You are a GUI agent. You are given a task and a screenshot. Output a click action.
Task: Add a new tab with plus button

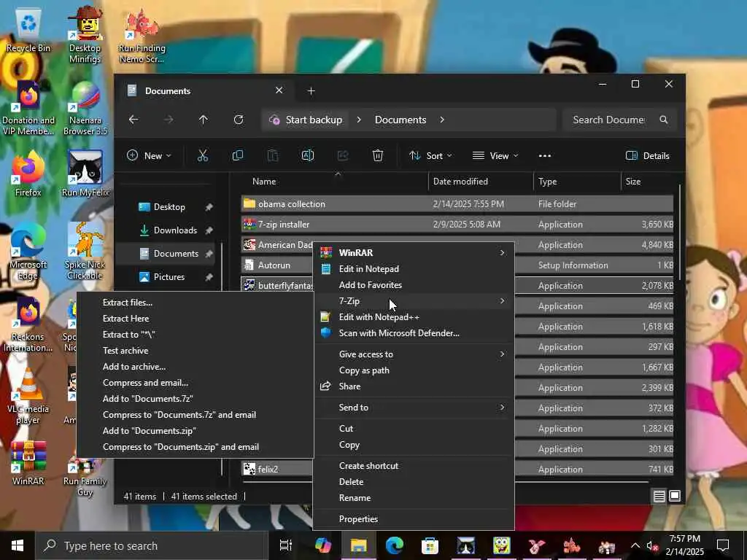point(311,91)
